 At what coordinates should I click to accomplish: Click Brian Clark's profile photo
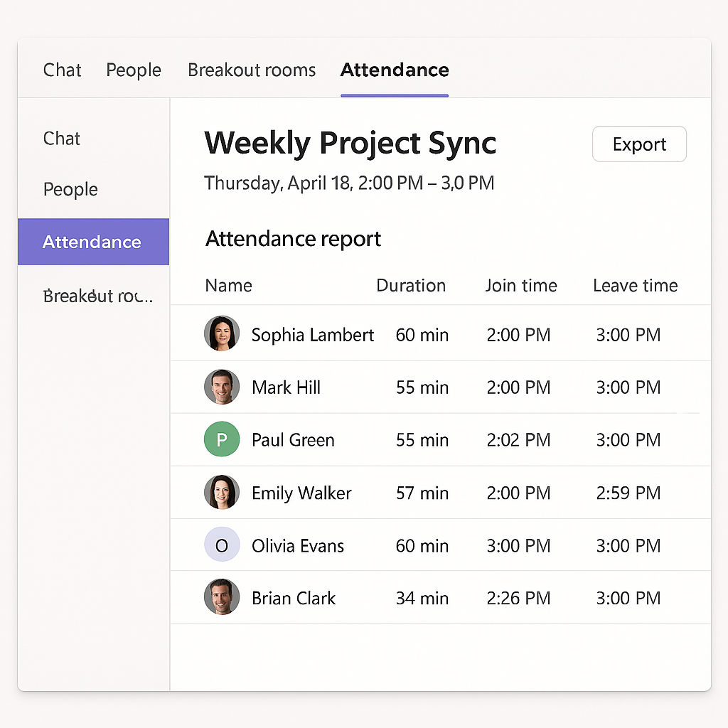(222, 596)
